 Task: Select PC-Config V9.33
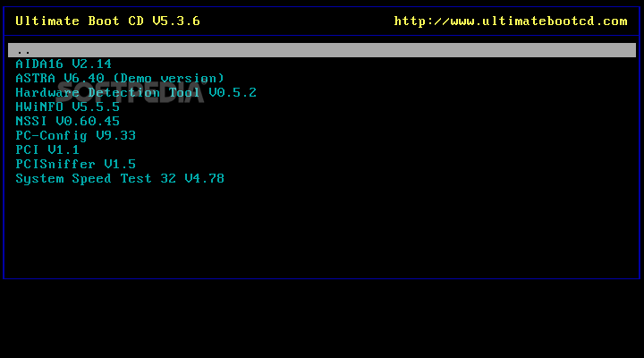[x=75, y=136]
